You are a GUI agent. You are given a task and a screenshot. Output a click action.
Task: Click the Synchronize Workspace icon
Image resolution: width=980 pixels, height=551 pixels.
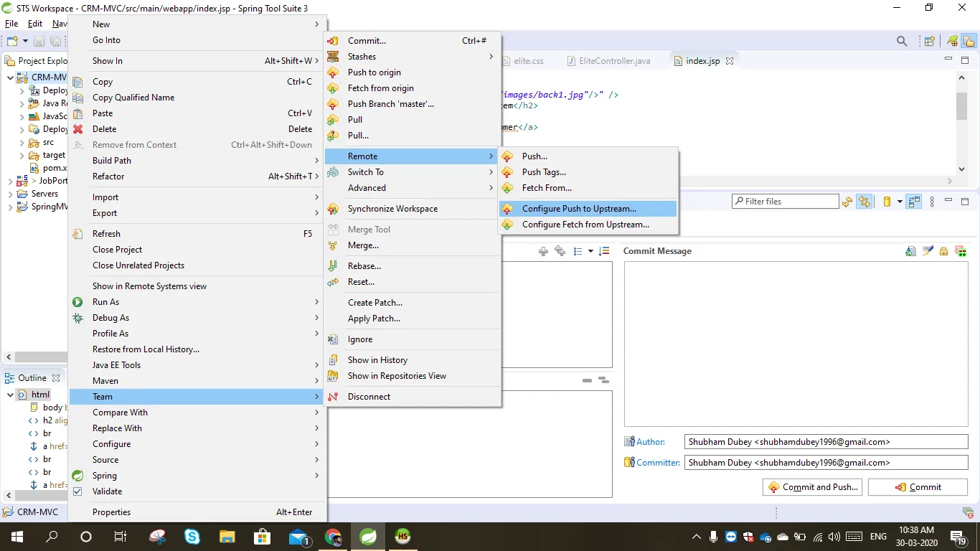pos(333,209)
